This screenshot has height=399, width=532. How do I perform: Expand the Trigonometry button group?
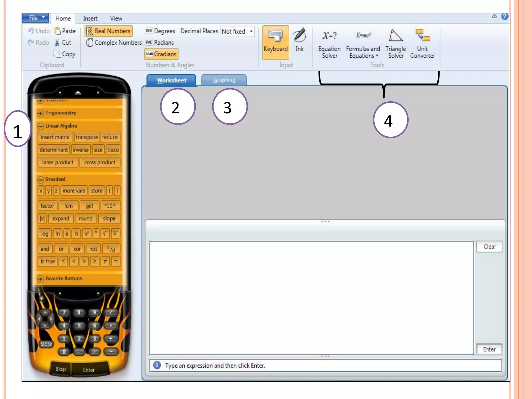tap(41, 113)
